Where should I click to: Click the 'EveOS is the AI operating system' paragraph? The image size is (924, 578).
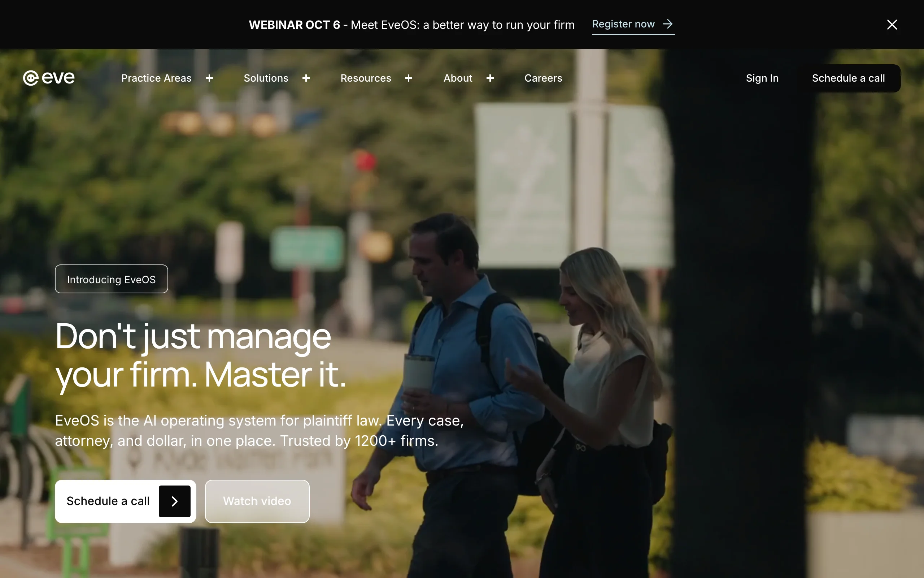[260, 431]
